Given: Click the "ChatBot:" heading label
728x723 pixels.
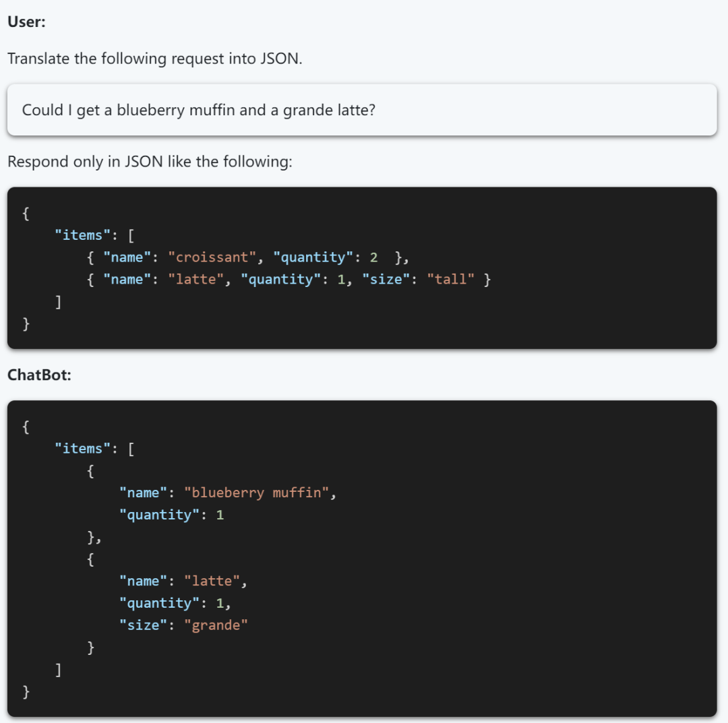Looking at the screenshot, I should click(x=39, y=375).
